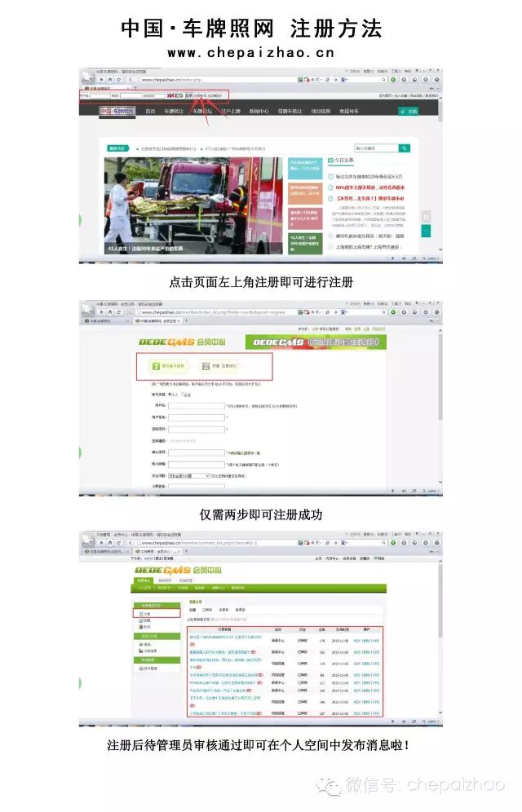
Task: Click the homepage site search input box
Action: 376,148
